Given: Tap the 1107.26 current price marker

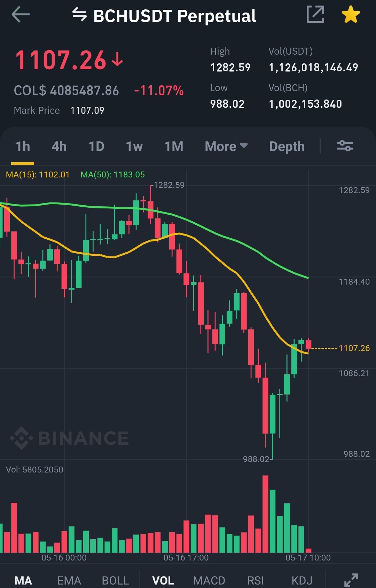Looking at the screenshot, I should 354,348.
